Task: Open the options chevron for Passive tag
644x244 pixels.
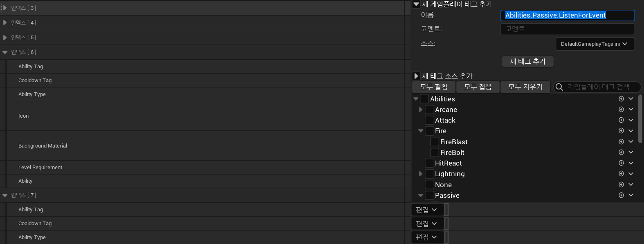Action: click(631, 195)
